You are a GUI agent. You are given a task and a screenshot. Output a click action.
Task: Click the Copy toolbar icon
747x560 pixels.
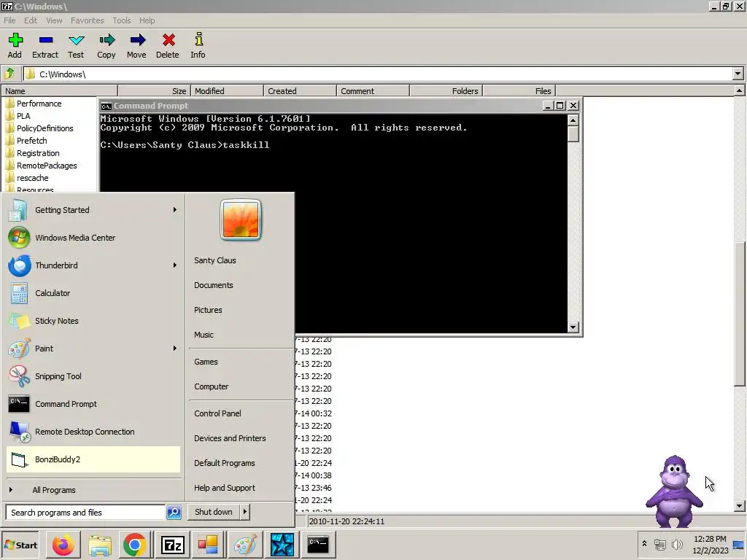click(x=107, y=40)
